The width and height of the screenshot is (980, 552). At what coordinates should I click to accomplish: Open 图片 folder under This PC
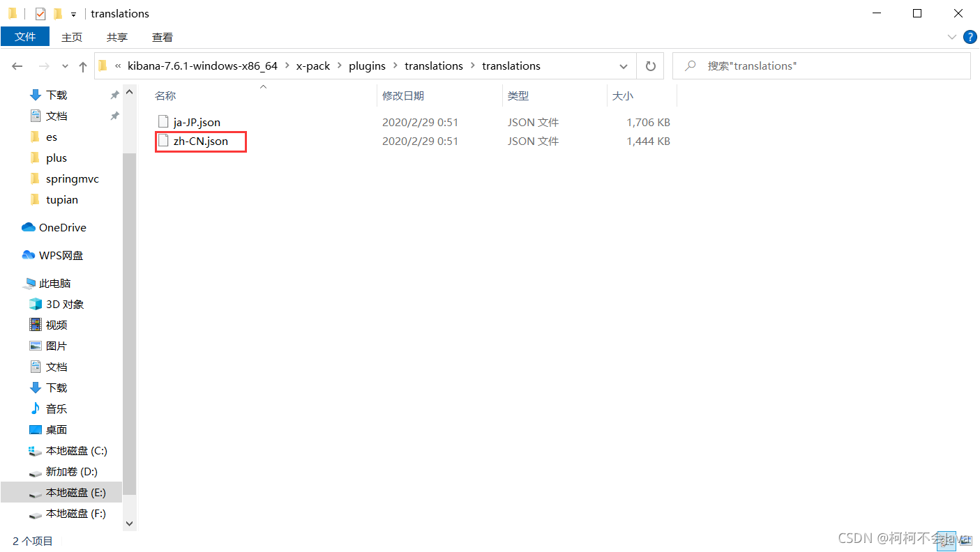click(56, 346)
